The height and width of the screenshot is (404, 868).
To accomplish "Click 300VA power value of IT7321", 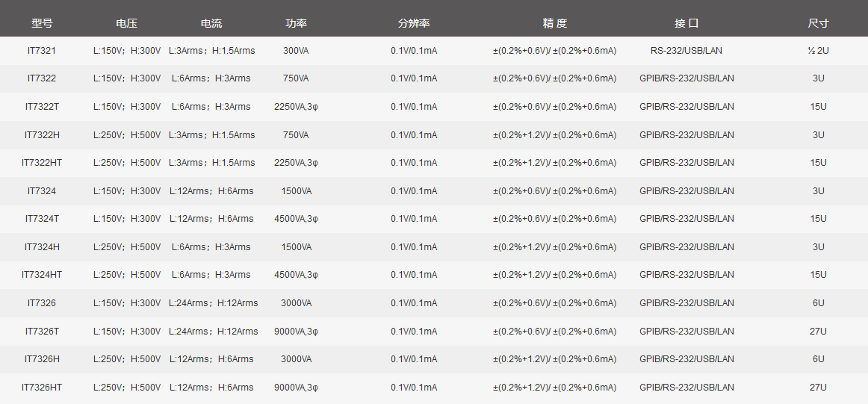I will coord(296,51).
